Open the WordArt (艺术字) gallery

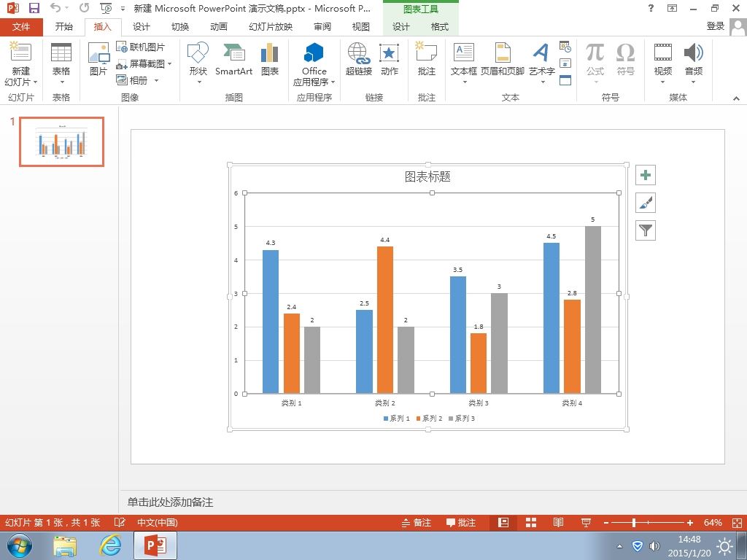click(541, 52)
